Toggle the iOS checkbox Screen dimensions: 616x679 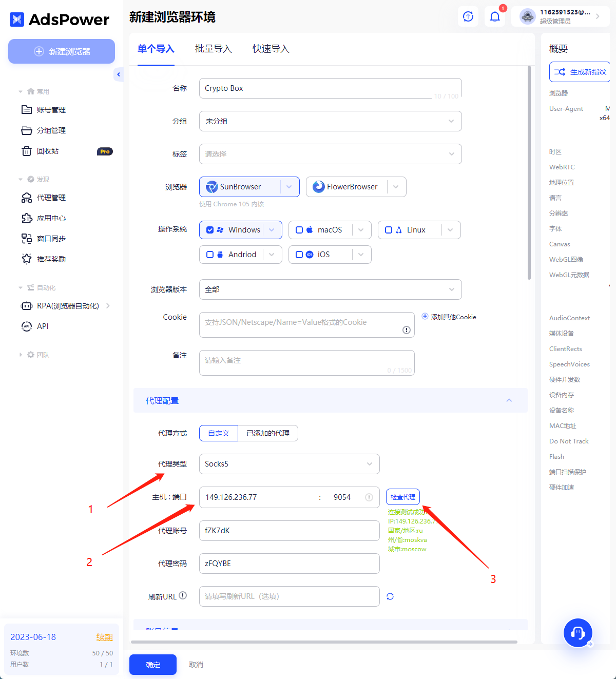(299, 255)
